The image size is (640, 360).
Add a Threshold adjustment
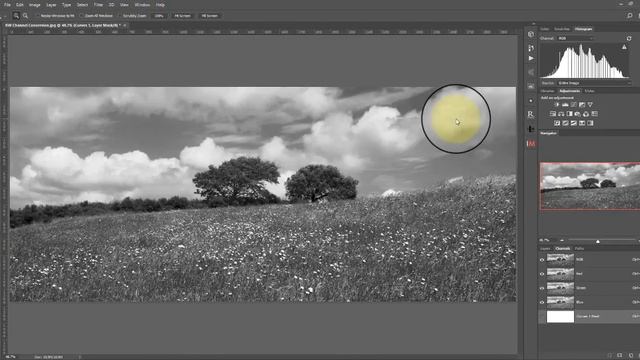tap(573, 123)
